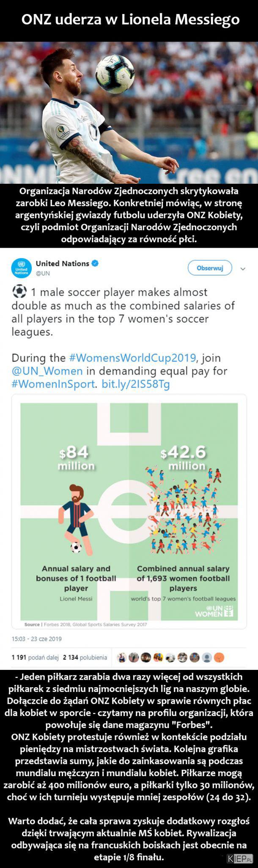Viewport: 258px width, 868px height.
Task: View the 1 191 podań dalej retweets
Action: (35, 658)
